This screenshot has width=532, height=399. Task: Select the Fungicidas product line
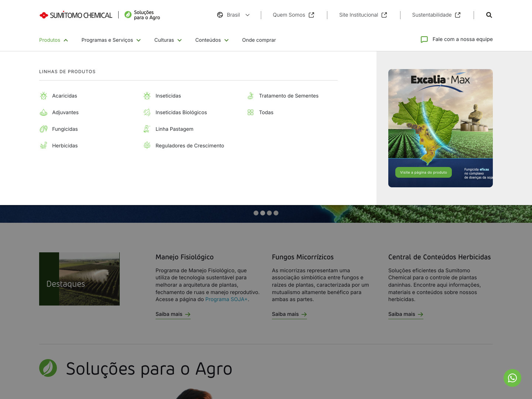point(65,129)
